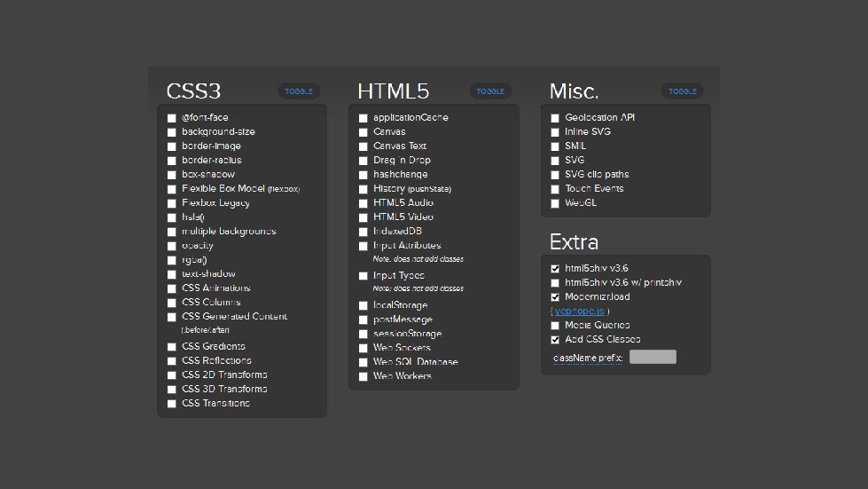This screenshot has width=868, height=489.
Task: Select the CSS Animations checkbox
Action: pos(172,288)
